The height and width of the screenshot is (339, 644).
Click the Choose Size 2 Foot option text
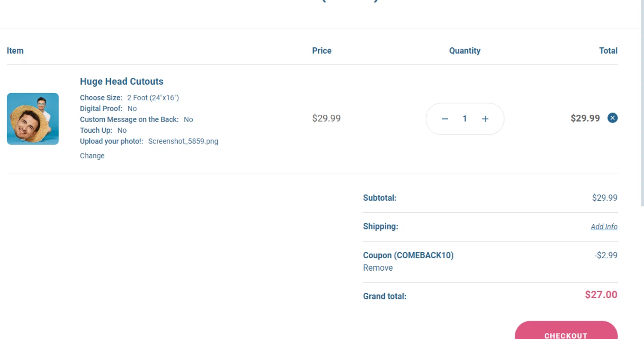click(x=153, y=98)
